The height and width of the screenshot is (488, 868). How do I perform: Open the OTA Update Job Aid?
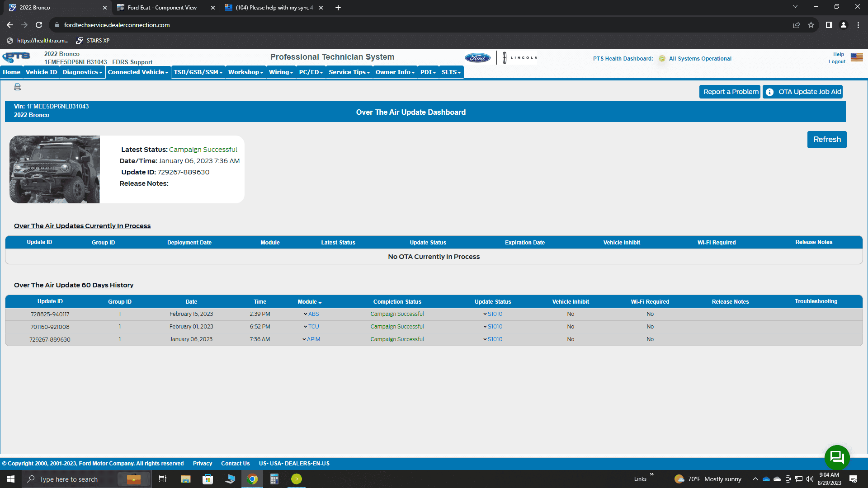point(803,92)
